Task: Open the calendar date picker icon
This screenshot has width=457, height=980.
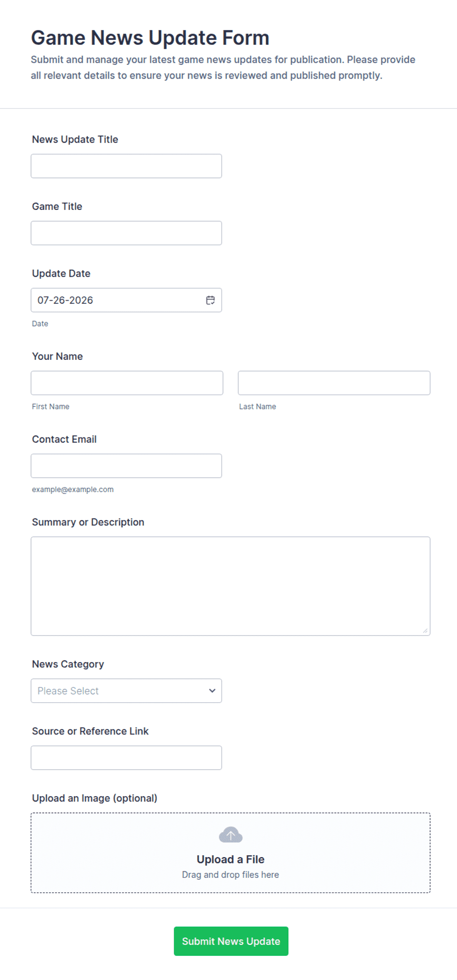Action: pyautogui.click(x=210, y=300)
